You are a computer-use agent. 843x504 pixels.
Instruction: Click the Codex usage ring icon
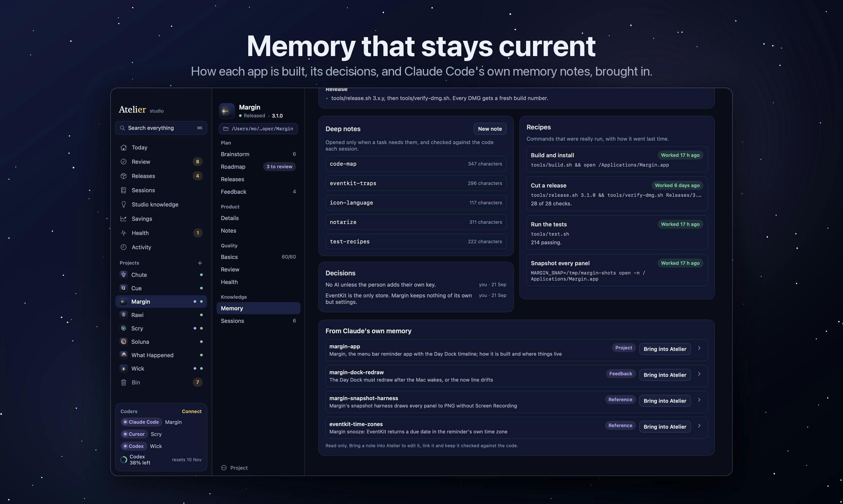[124, 460]
